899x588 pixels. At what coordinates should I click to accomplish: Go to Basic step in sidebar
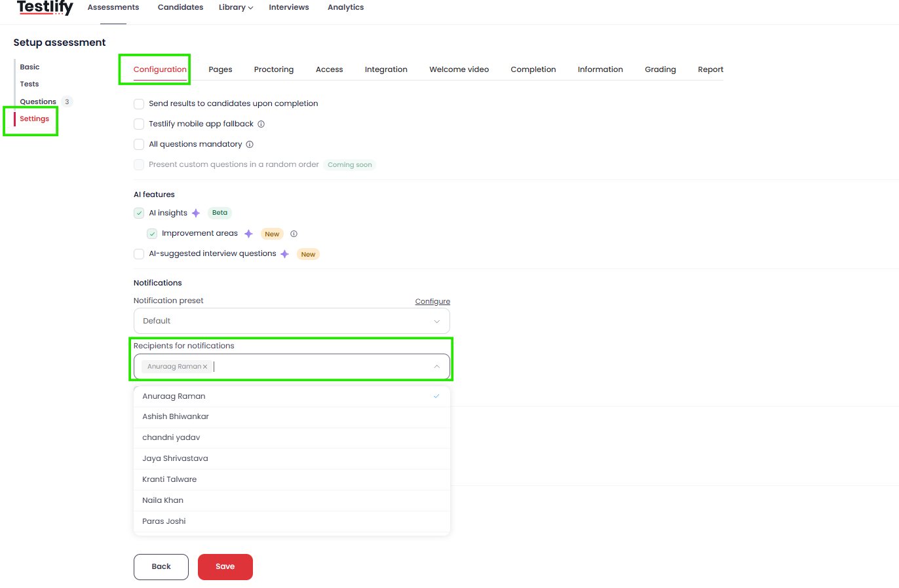click(x=29, y=67)
